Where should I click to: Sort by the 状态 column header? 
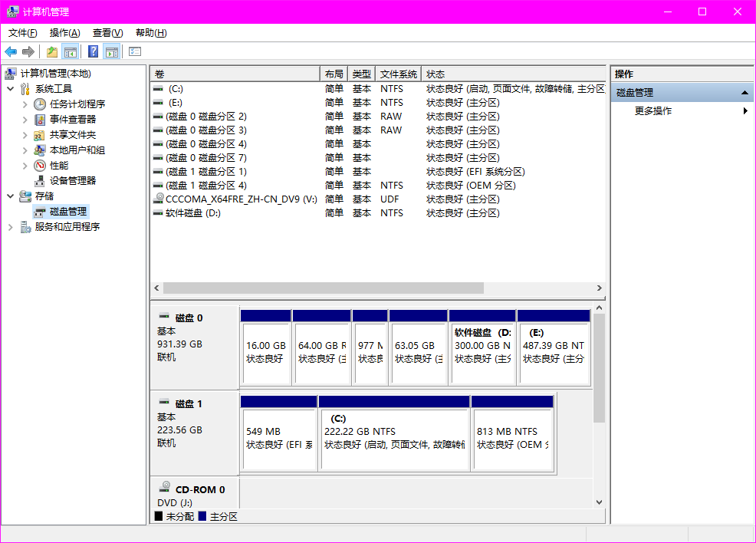pyautogui.click(x=514, y=74)
